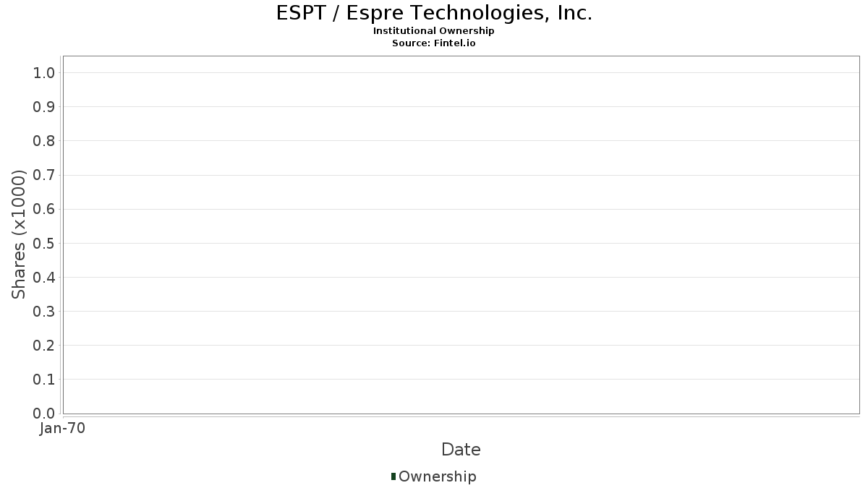Select the 0.0 y-axis tick label
Image resolution: width=868 pixels, height=488 pixels.
[44, 414]
